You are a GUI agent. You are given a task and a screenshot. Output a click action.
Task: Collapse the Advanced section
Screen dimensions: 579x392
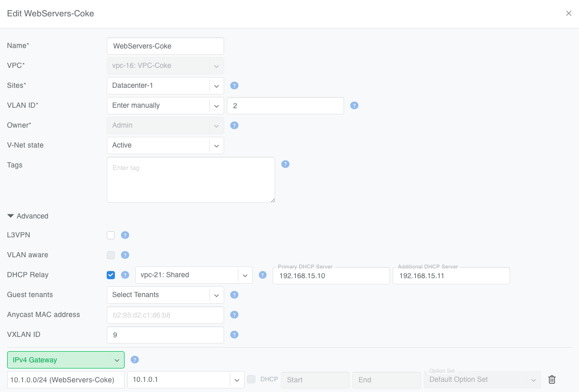point(28,216)
